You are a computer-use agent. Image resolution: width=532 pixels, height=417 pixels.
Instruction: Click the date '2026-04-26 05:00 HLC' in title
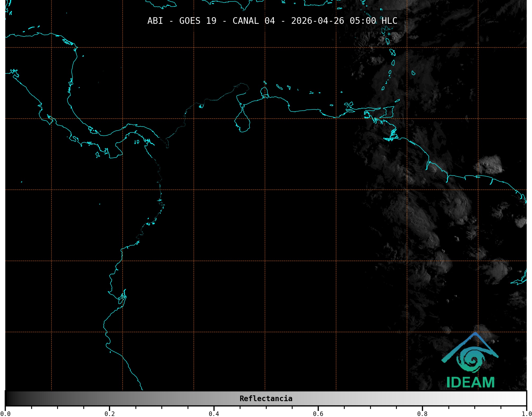(x=344, y=21)
